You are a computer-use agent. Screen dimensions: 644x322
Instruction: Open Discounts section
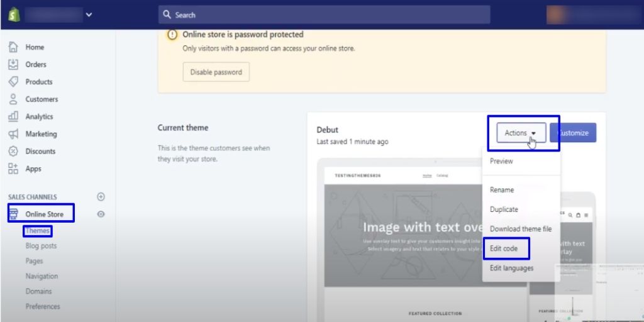pos(40,151)
